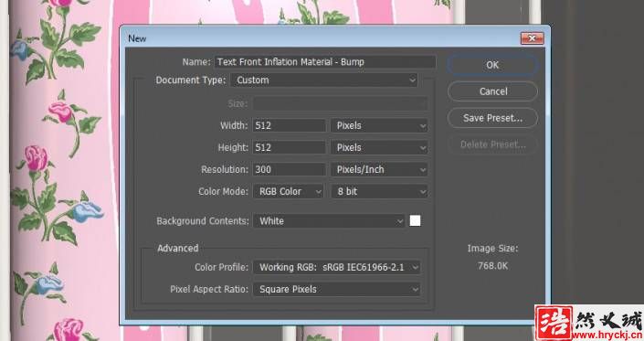Open the Pixels/Inch resolution unit dropdown
This screenshot has height=341, width=644.
pyautogui.click(x=379, y=170)
